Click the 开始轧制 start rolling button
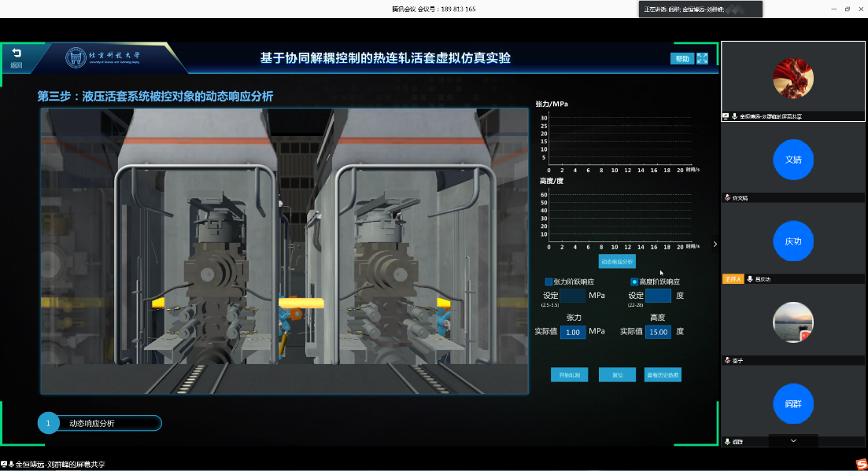The width and height of the screenshot is (868, 471). click(x=569, y=375)
